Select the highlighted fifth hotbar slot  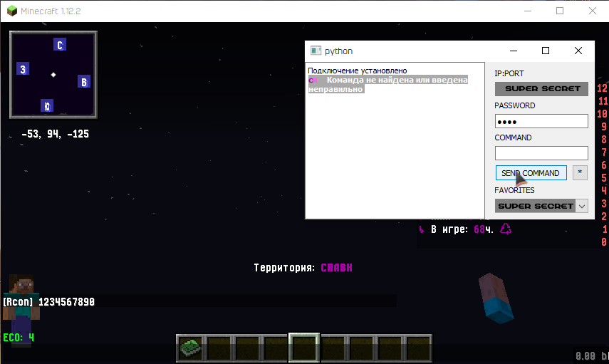pyautogui.click(x=303, y=348)
